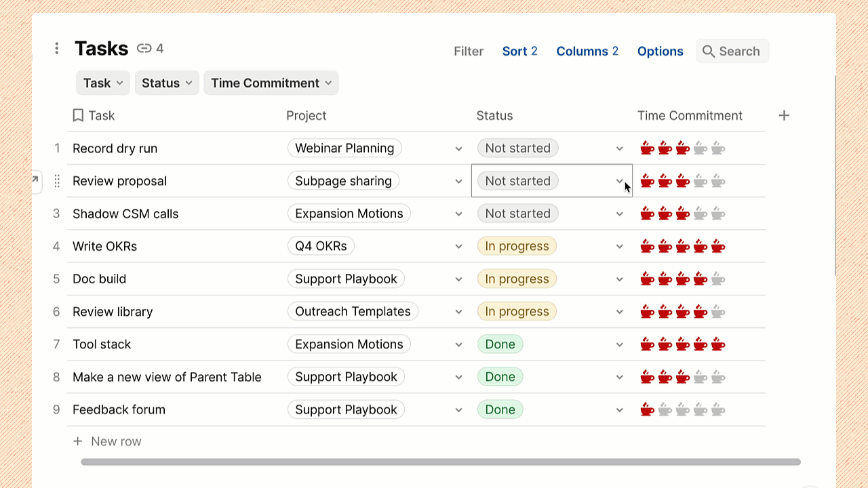Open Status dropdown for Write OKRs row
The width and height of the screenshot is (868, 488).
619,246
